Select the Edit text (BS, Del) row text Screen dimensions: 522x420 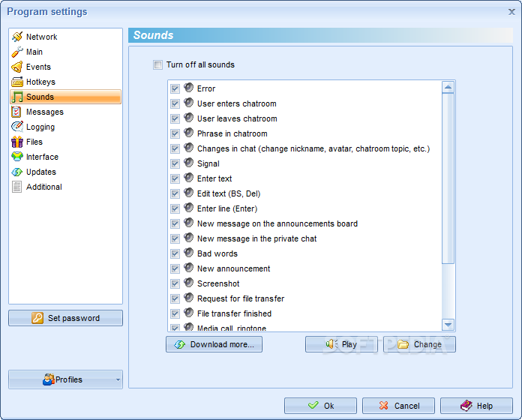click(x=229, y=193)
